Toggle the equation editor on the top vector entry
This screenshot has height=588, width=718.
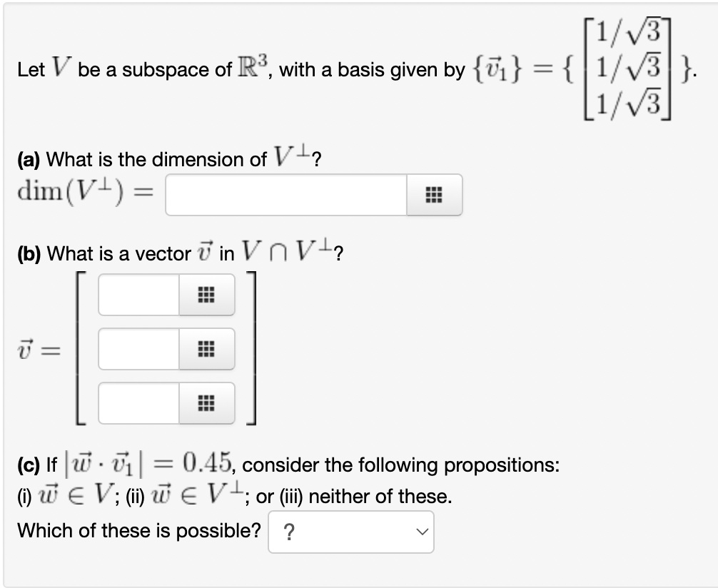(x=206, y=295)
